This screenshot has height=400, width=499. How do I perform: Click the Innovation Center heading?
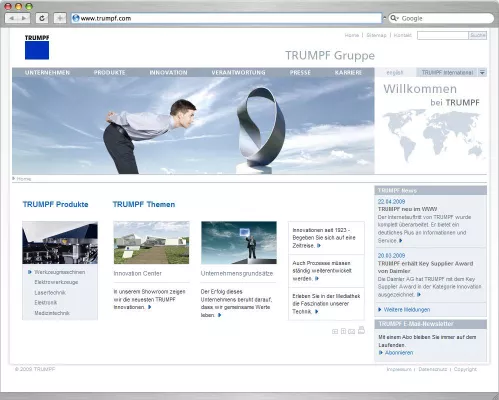(x=137, y=273)
